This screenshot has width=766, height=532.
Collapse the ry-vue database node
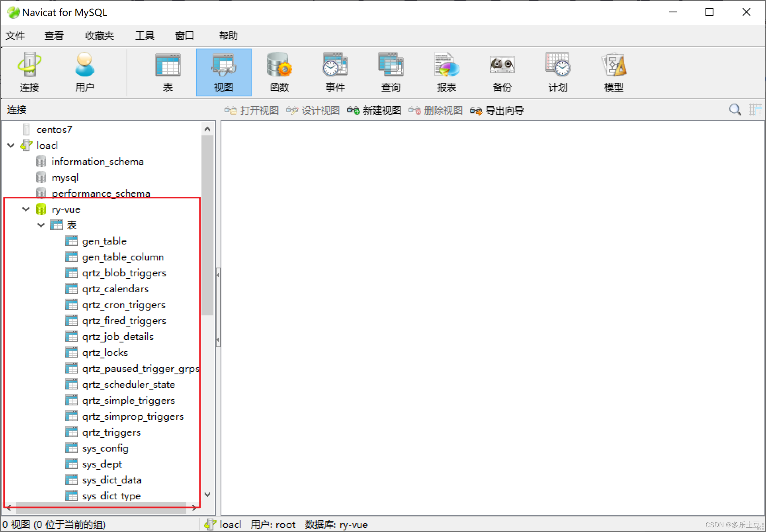[26, 209]
